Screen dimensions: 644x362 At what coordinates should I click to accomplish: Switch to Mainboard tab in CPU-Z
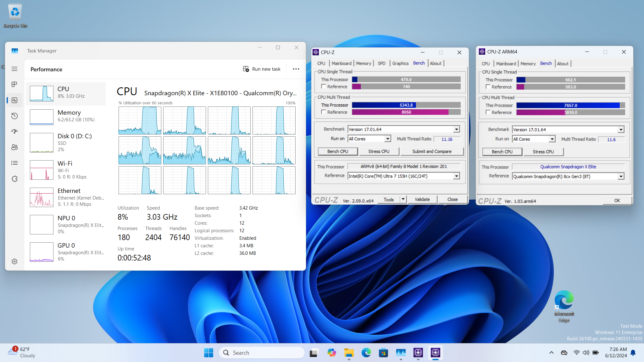click(x=341, y=63)
